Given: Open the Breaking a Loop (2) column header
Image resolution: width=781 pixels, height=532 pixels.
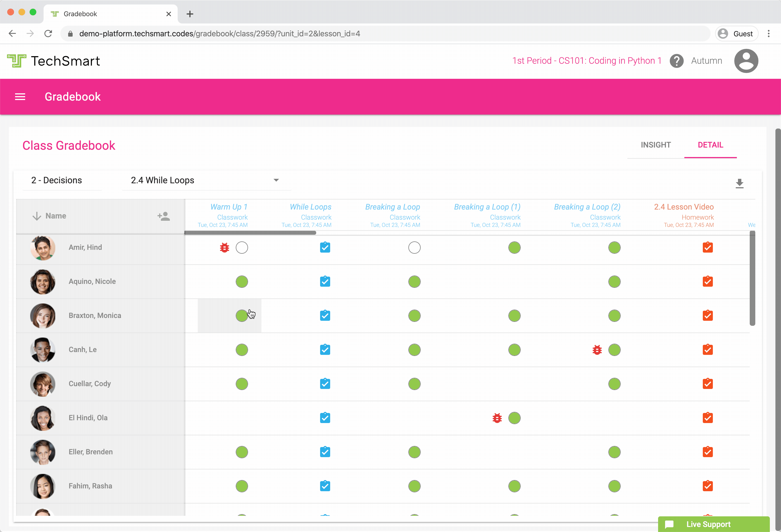Looking at the screenshot, I should coord(587,207).
